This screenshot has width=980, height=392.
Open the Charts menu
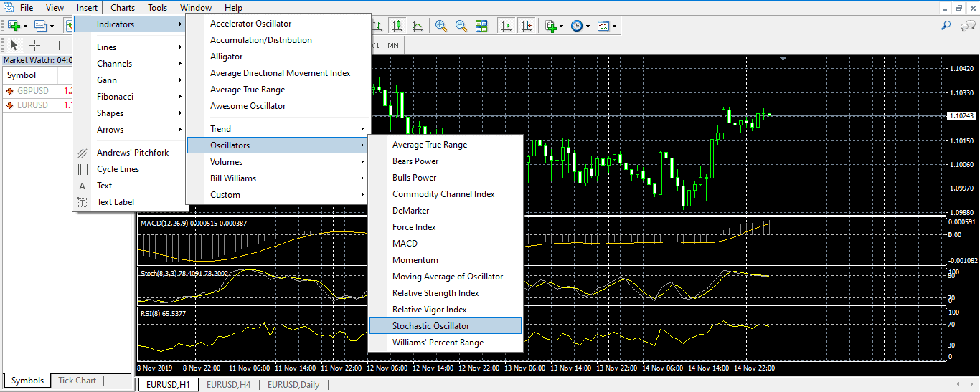(x=123, y=8)
